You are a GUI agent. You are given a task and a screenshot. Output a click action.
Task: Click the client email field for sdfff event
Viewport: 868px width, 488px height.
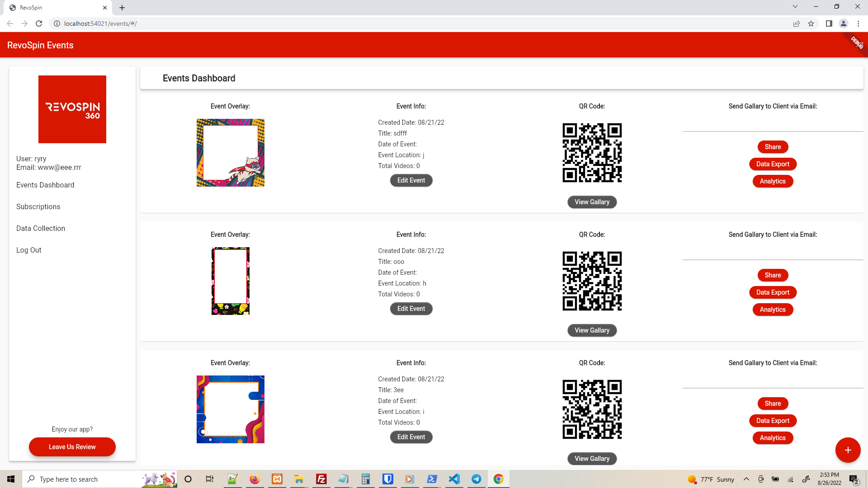pyautogui.click(x=773, y=123)
